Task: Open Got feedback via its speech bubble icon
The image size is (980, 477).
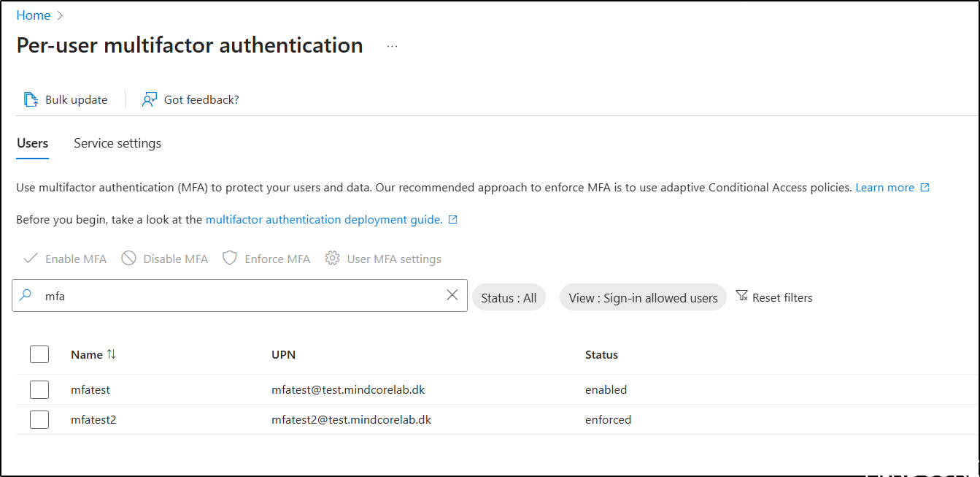Action: (x=149, y=99)
